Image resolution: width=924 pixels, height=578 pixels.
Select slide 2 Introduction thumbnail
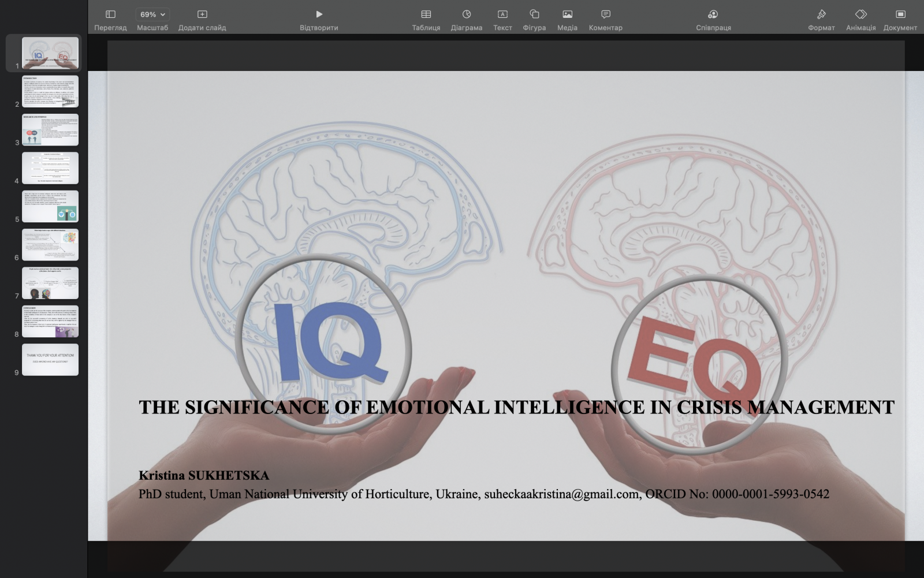(50, 91)
